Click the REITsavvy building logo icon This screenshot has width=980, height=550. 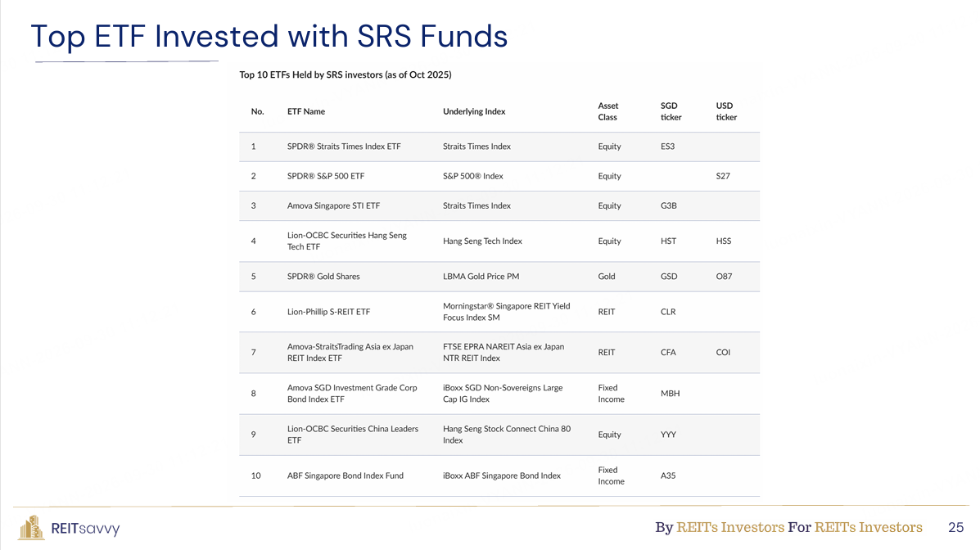point(31,528)
